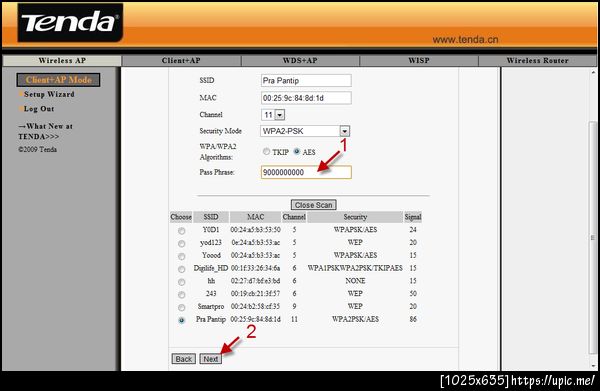Click the WPA2PSK/AES security cell
600x391 pixels.
click(x=355, y=319)
